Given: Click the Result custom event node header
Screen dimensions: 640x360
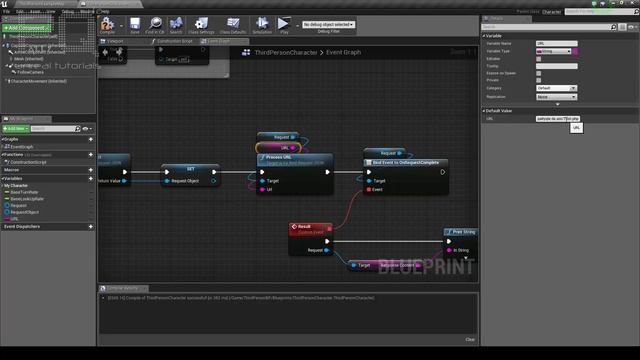Looking at the screenshot, I should [x=311, y=229].
